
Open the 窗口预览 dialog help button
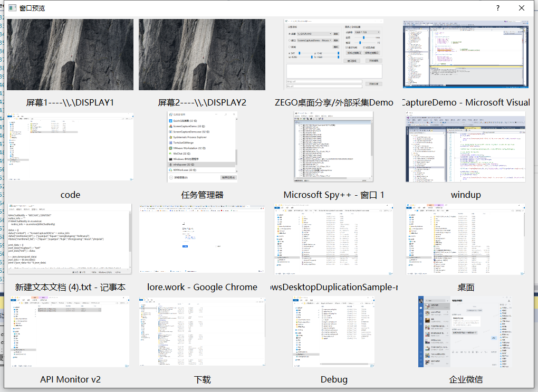tap(498, 8)
